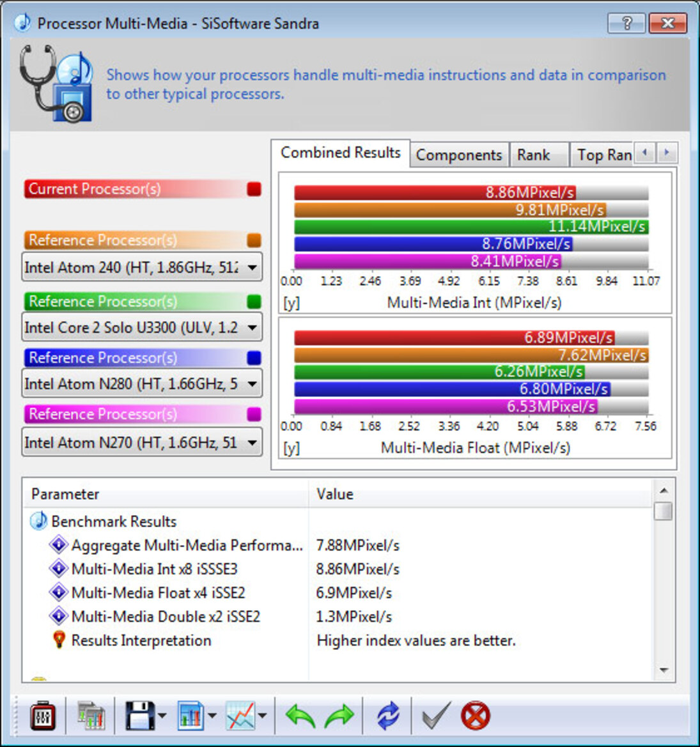Screen dimensions: 700x747
Task: Click the Multi-Media Int (MPixel/s) axis label
Action: (474, 302)
